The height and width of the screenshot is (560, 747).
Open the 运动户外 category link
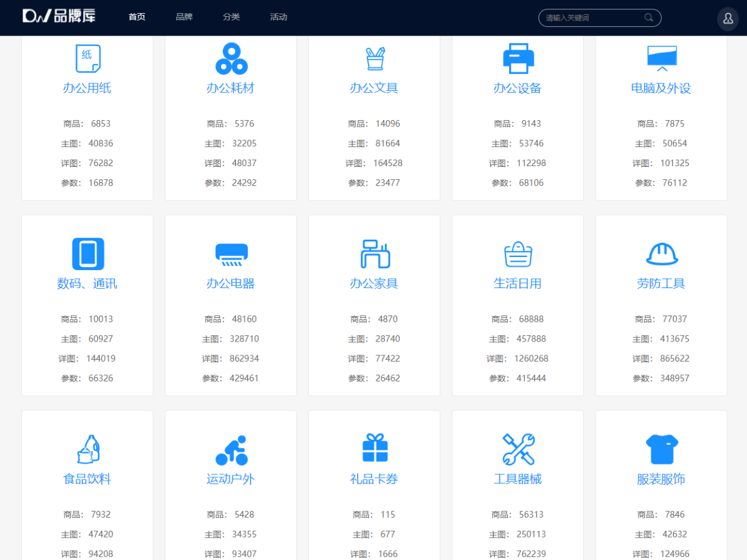click(231, 479)
